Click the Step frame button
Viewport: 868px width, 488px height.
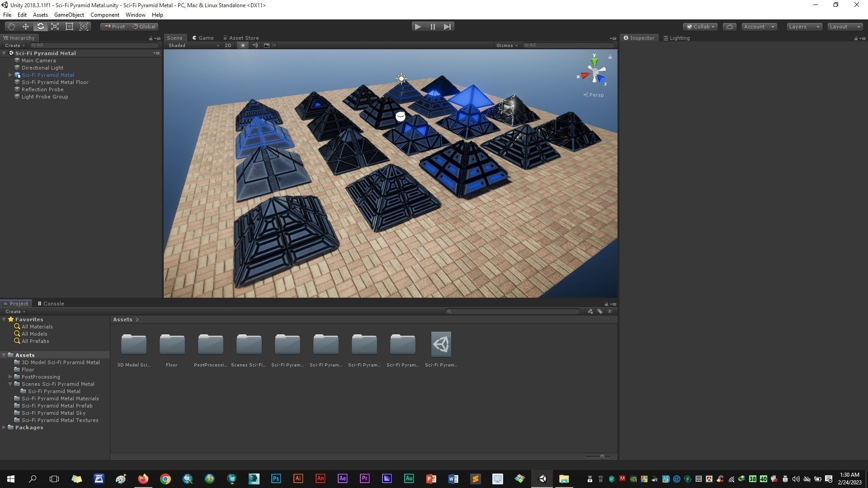(x=447, y=27)
